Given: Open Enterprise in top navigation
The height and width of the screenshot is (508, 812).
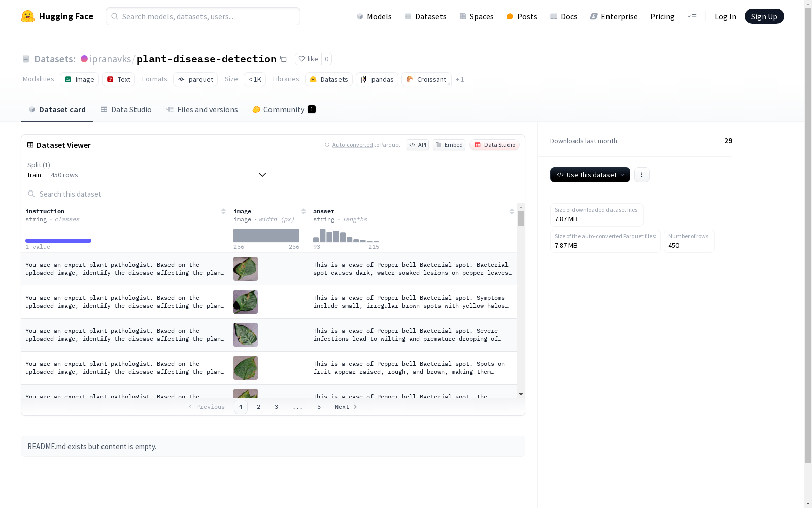Looking at the screenshot, I should tap(614, 16).
